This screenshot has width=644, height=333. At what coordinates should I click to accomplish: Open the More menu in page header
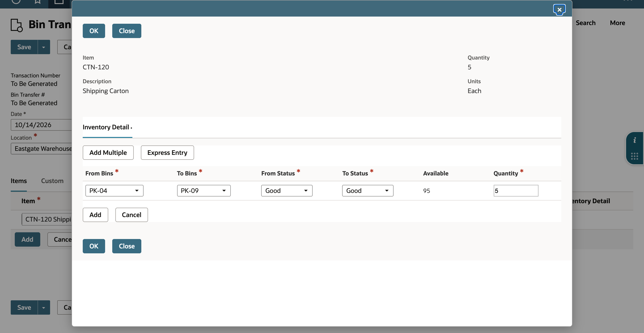[617, 23]
